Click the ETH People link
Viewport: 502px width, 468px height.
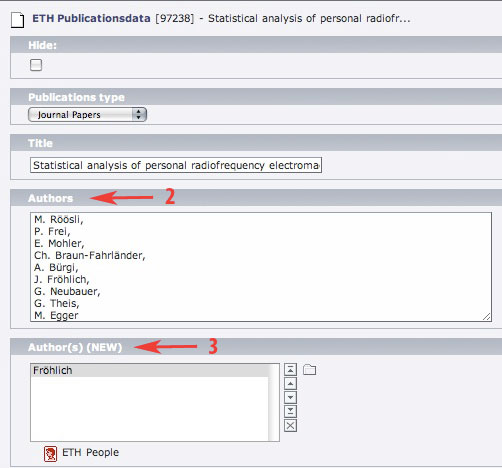tap(90, 452)
